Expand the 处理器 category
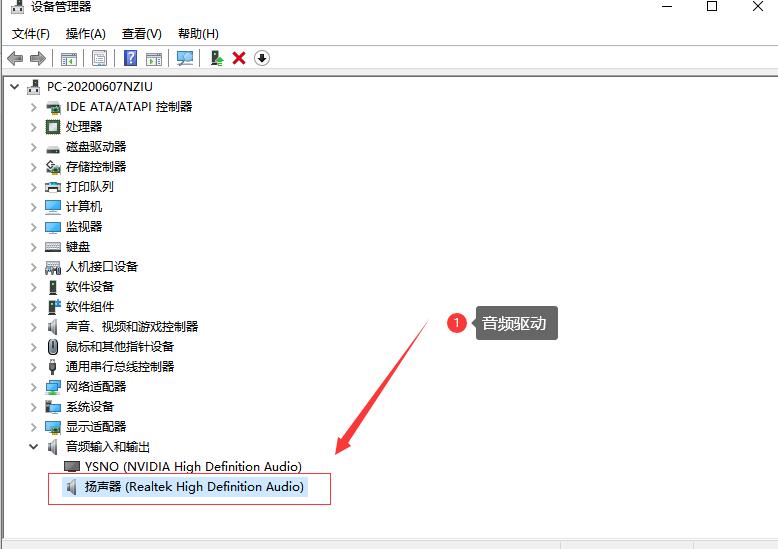 click(33, 127)
